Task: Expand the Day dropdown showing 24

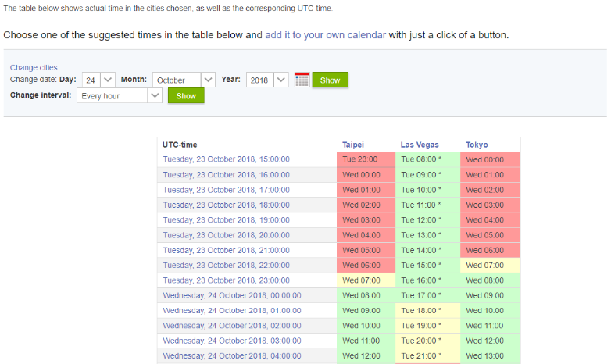Action: (98, 80)
